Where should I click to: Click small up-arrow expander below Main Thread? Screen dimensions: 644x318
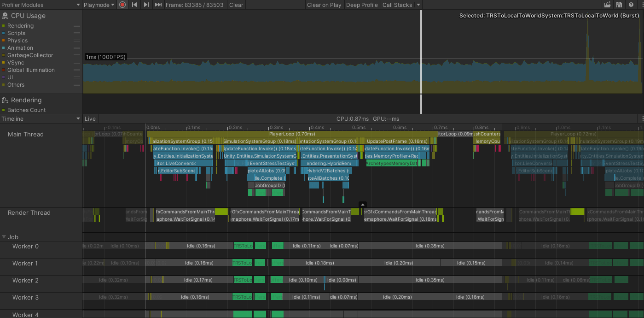click(x=363, y=204)
